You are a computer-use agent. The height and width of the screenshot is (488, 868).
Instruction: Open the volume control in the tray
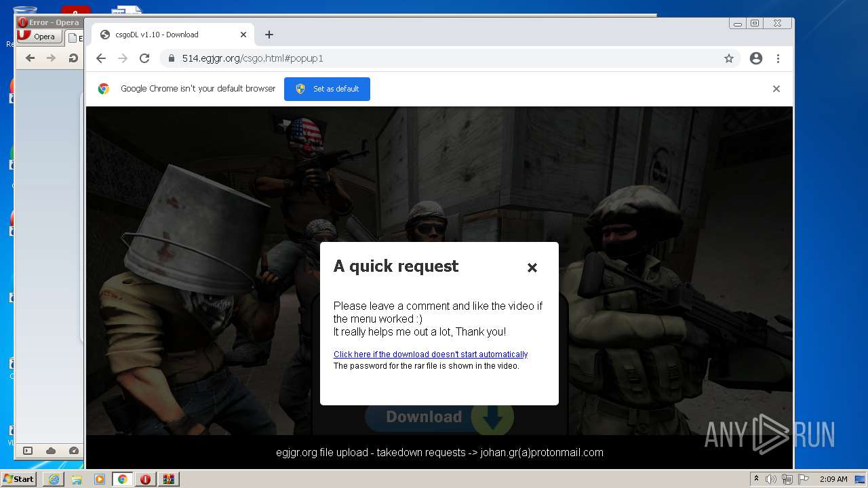(771, 479)
